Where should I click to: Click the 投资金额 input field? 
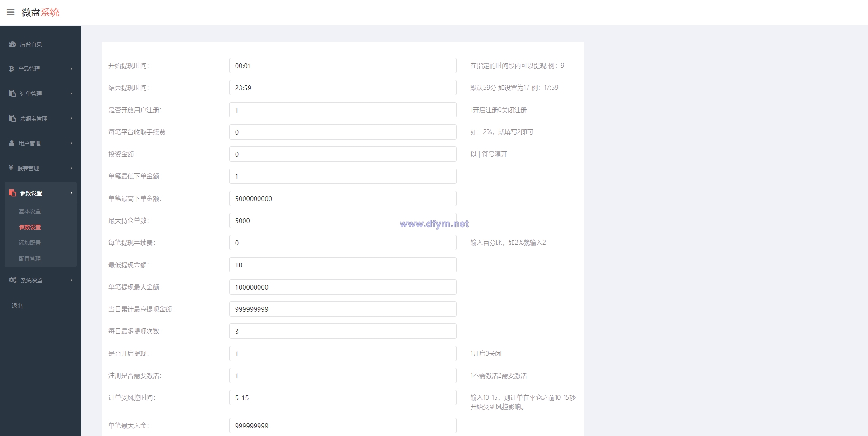[x=343, y=154]
